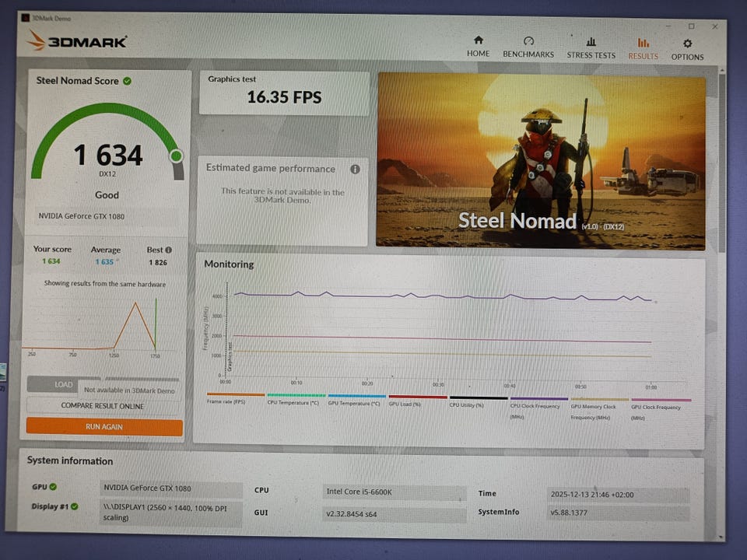This screenshot has width=747, height=560.
Task: Click the Time value 2025-12-13 21:46
Action: (618, 495)
